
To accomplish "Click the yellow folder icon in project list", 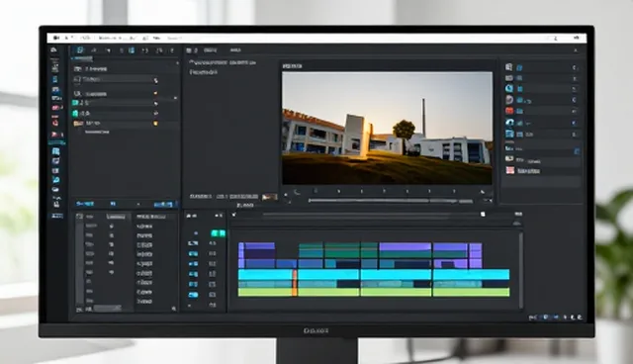I will coord(77,123).
